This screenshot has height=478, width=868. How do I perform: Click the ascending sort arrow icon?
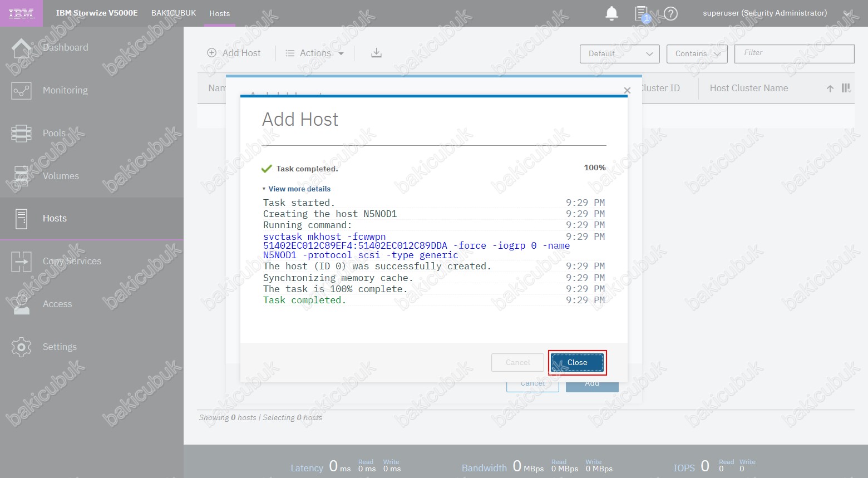(830, 88)
